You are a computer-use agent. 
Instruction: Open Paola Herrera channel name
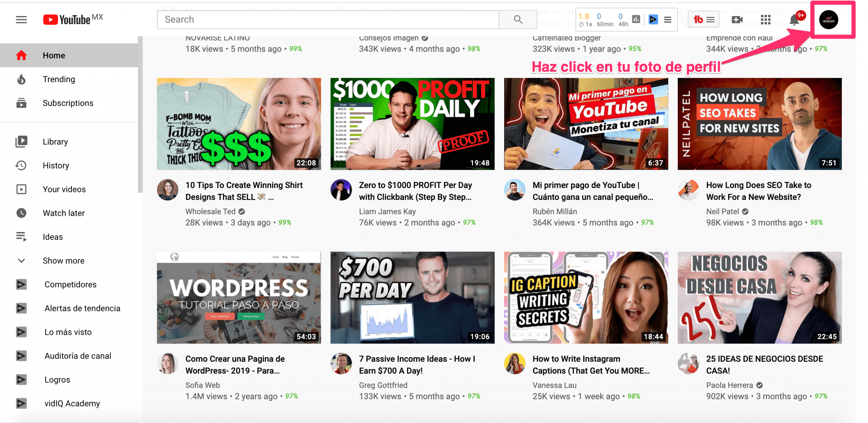729,385
